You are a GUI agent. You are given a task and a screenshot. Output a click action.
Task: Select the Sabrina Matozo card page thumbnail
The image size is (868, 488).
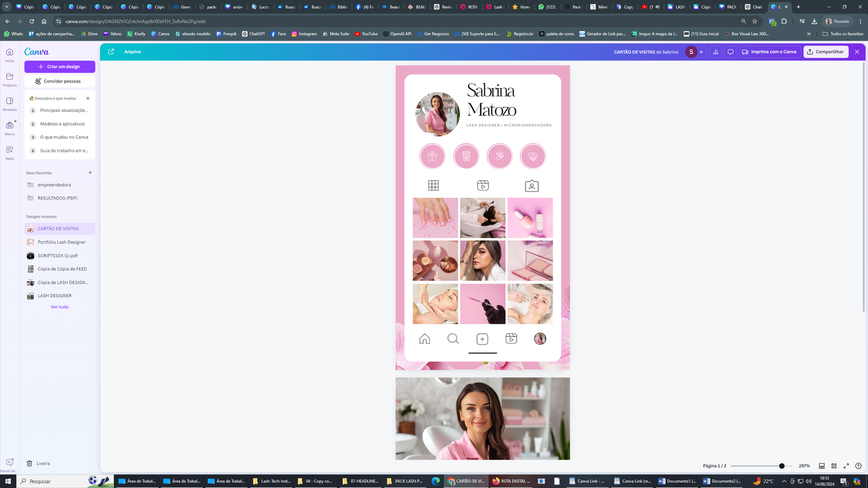pos(483,217)
